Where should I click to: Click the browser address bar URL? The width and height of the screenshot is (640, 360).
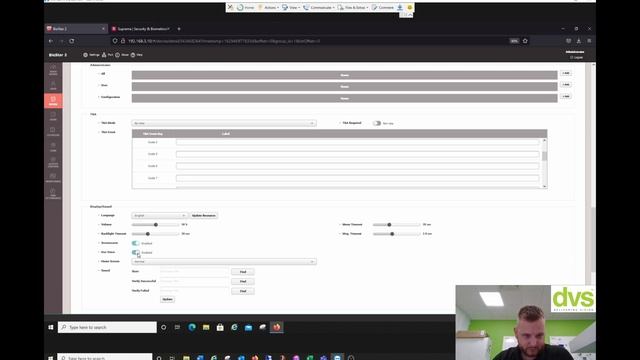224,41
